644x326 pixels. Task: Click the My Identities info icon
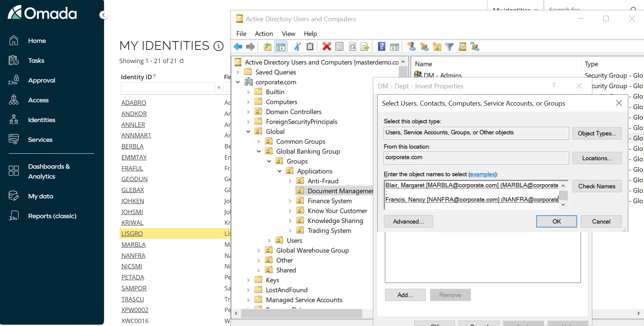click(219, 46)
